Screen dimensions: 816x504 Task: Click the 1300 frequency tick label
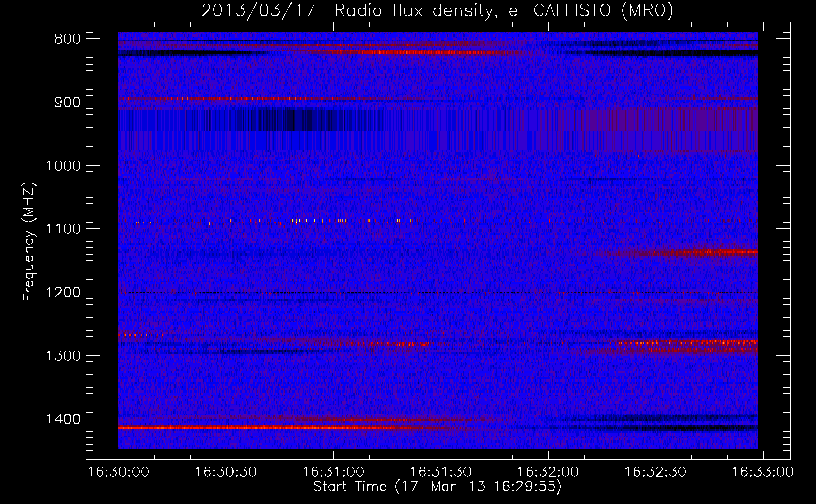pyautogui.click(x=63, y=356)
